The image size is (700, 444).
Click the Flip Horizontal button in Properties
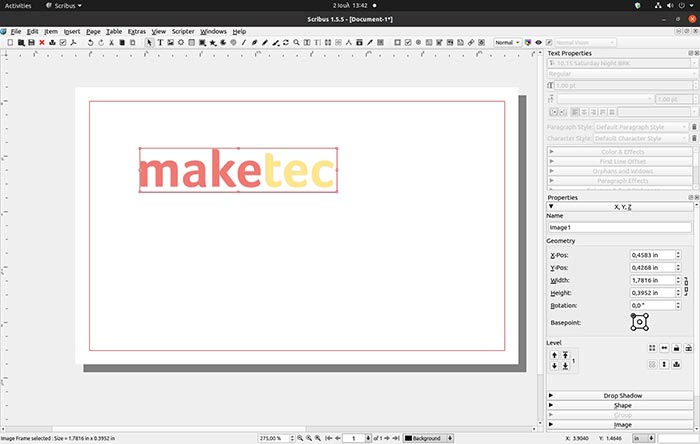point(664,348)
